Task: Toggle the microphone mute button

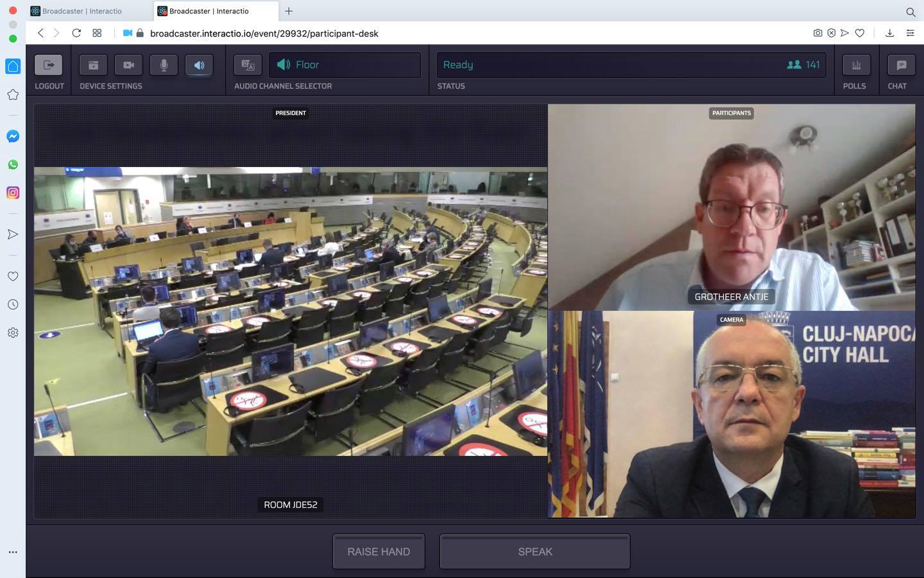Action: point(164,65)
